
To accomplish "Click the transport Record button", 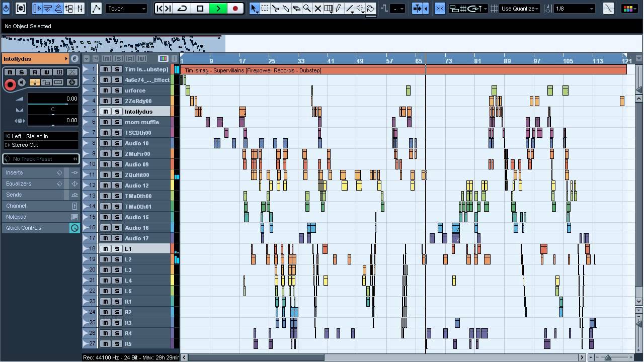I will [x=235, y=9].
